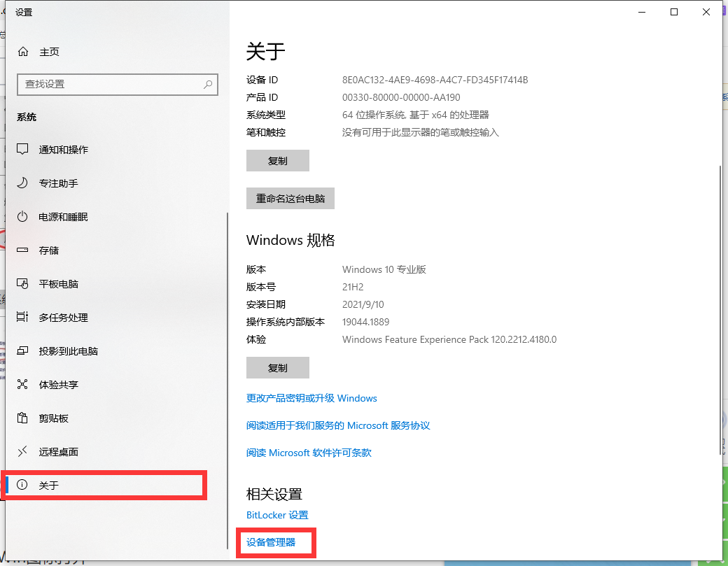
Task: Open the BitLocker 设置 link
Action: click(277, 515)
